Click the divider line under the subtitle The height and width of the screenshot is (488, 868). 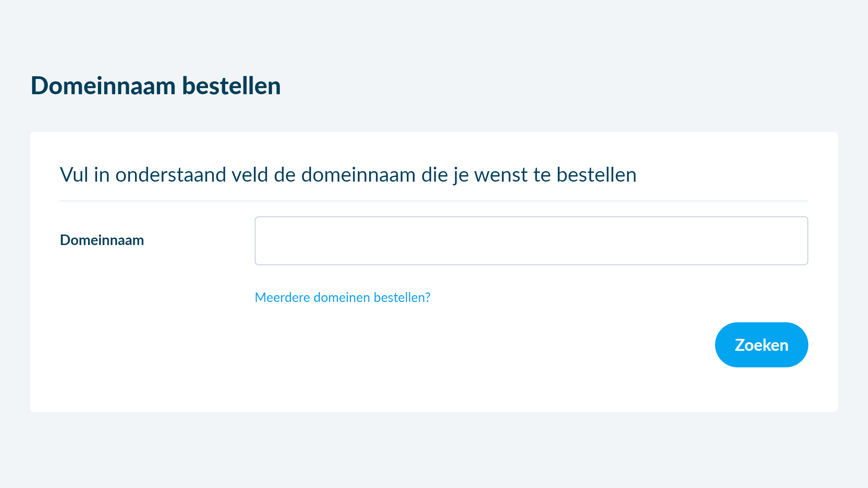pos(434,201)
